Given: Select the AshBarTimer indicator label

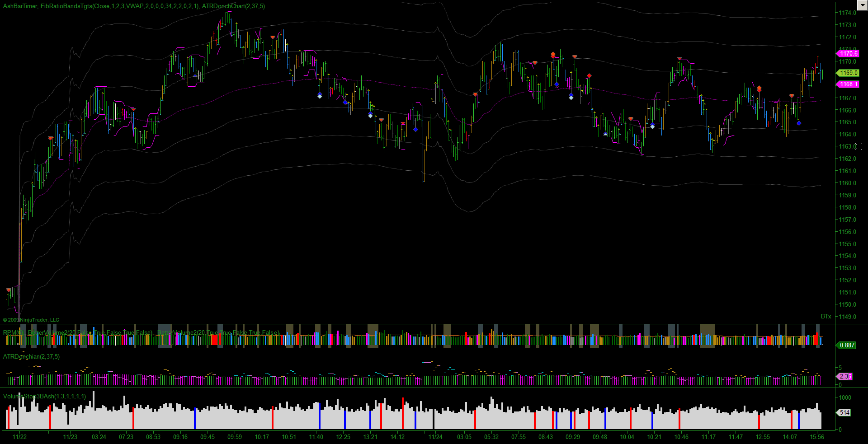Looking at the screenshot, I should tap(20, 6).
